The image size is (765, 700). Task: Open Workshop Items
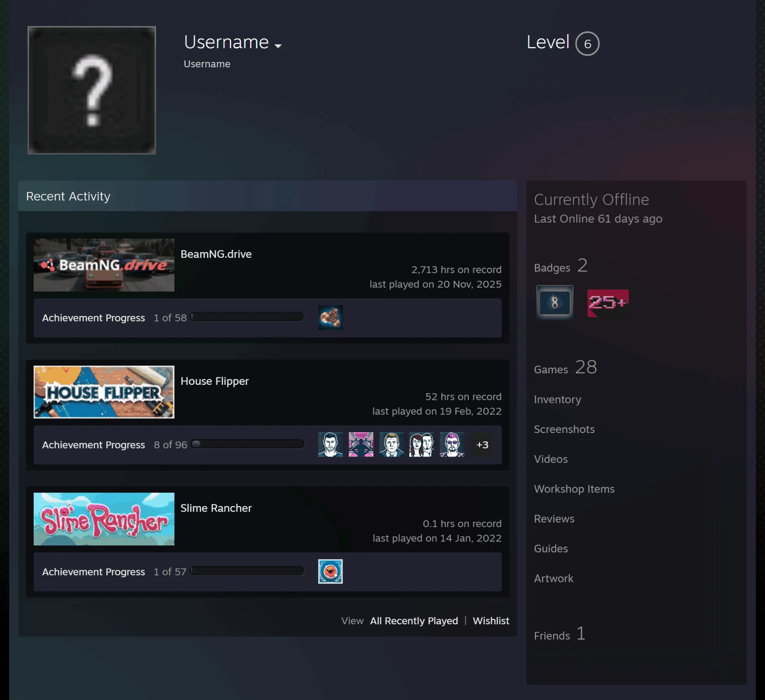tap(574, 489)
